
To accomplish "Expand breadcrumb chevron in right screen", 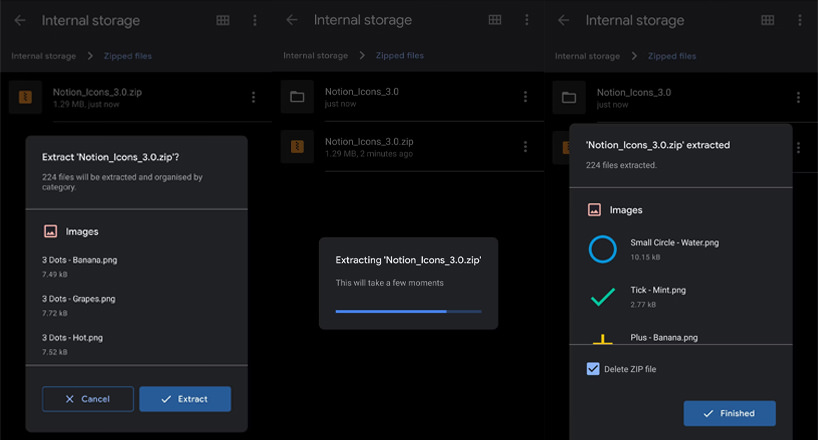I will (x=634, y=56).
